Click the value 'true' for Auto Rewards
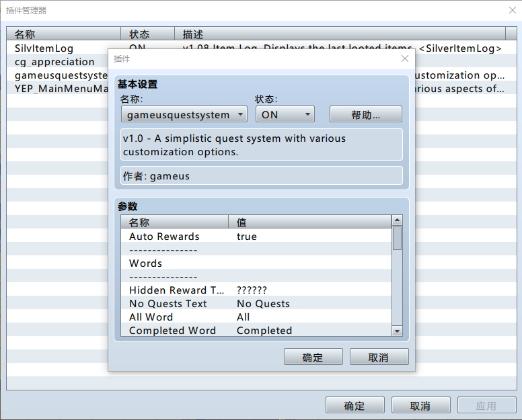The width and height of the screenshot is (522, 420). pyautogui.click(x=247, y=237)
